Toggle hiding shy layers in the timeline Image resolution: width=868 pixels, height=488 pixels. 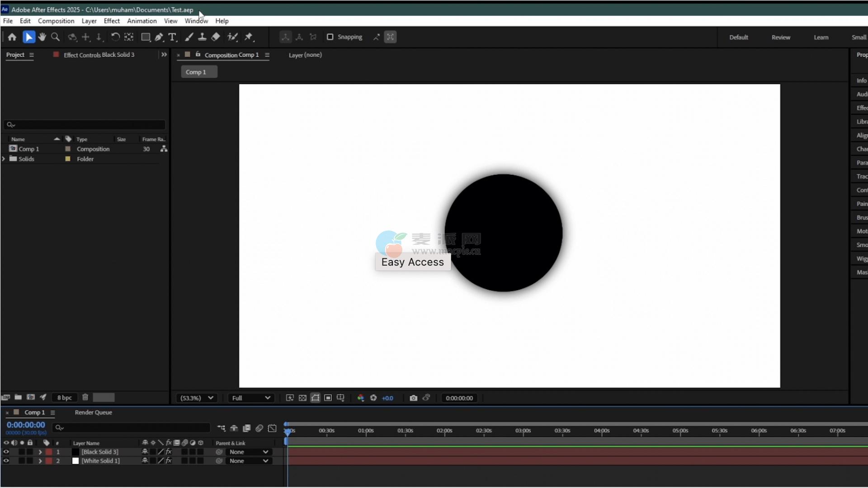point(234,428)
